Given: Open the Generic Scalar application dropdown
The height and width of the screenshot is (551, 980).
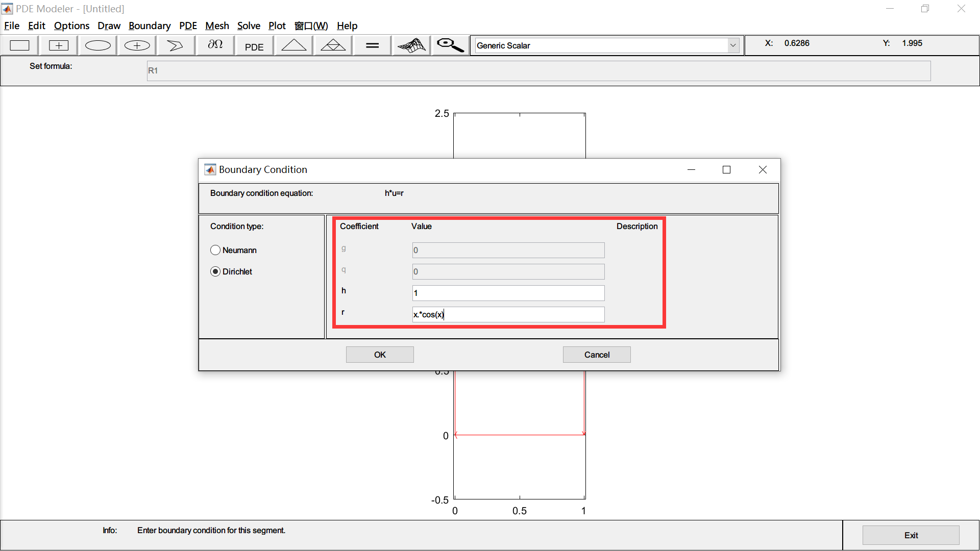Looking at the screenshot, I should point(733,45).
